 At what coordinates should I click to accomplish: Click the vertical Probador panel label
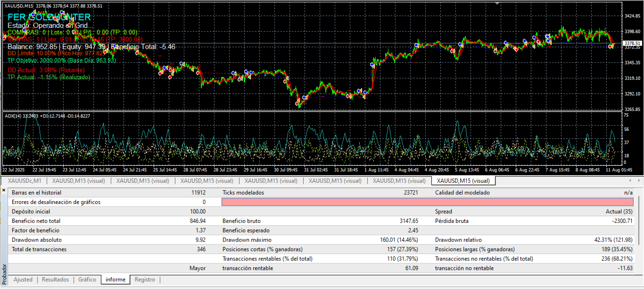(x=4, y=274)
